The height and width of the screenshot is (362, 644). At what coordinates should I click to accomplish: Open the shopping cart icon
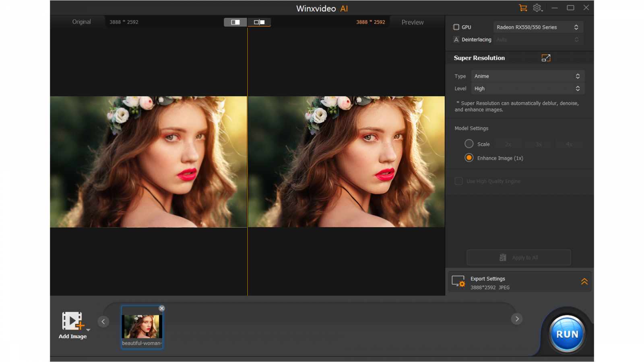523,8
